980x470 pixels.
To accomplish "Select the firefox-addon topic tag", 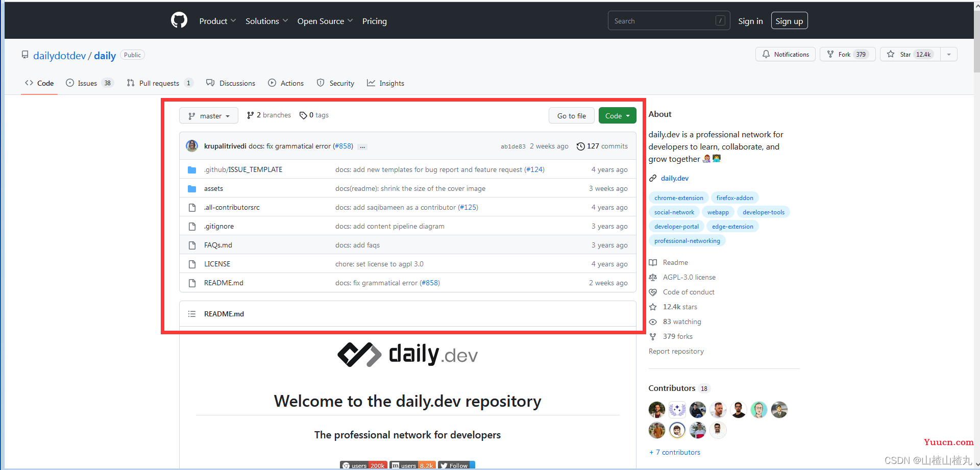I will pyautogui.click(x=734, y=198).
